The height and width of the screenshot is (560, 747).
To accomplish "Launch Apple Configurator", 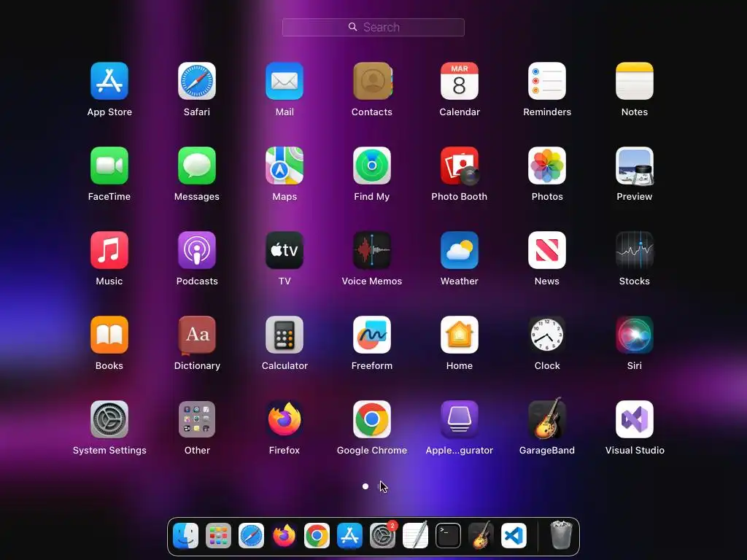I will click(460, 419).
